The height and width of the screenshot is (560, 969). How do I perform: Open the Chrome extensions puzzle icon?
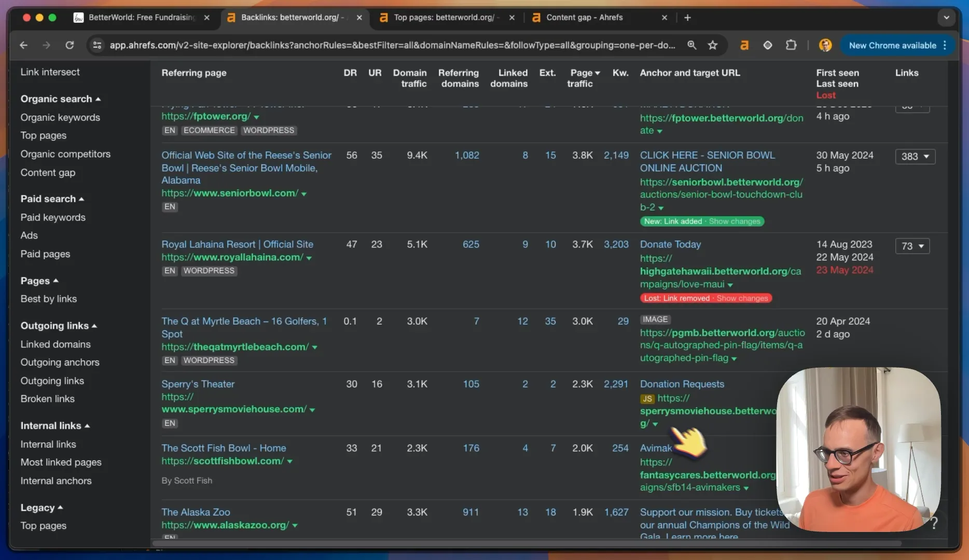click(x=791, y=45)
